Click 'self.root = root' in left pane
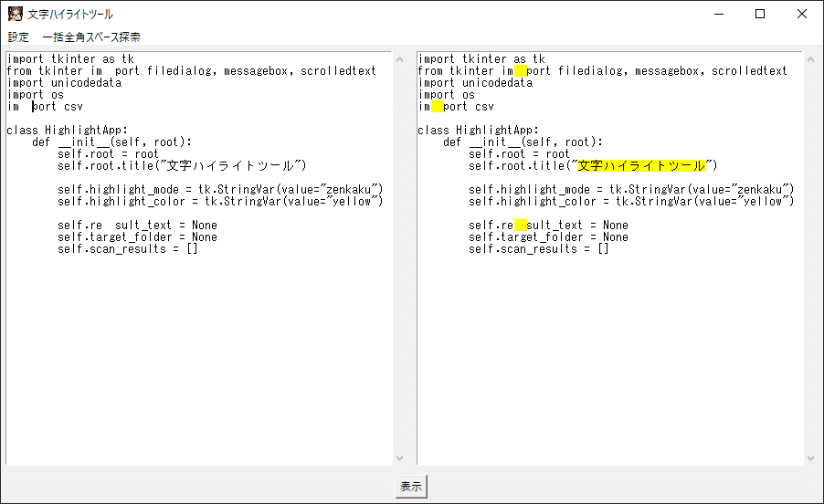 [x=108, y=153]
